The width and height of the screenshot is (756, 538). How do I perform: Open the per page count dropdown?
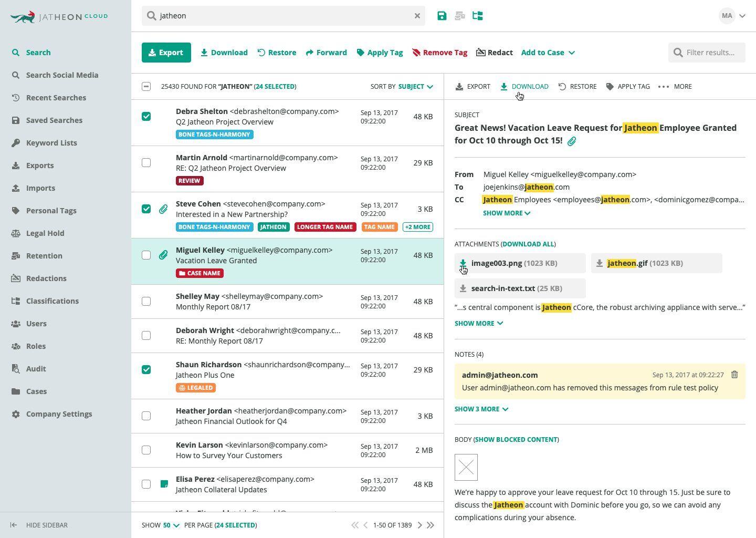pos(171,525)
